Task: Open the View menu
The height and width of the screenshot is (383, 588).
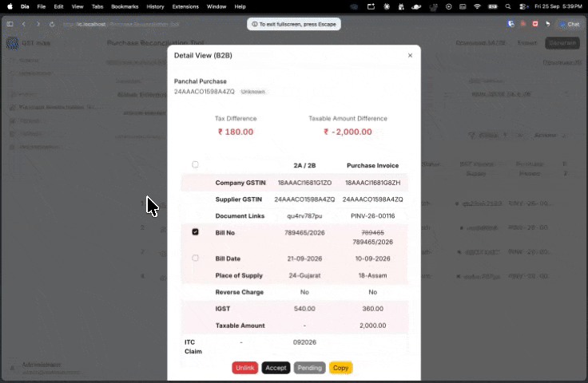Action: point(77,6)
